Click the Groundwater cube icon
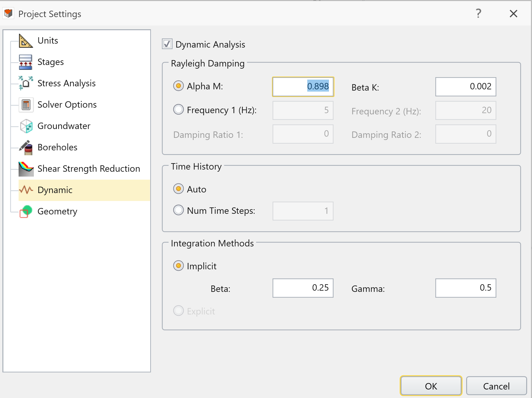Viewport: 532px width, 398px height. 26,126
